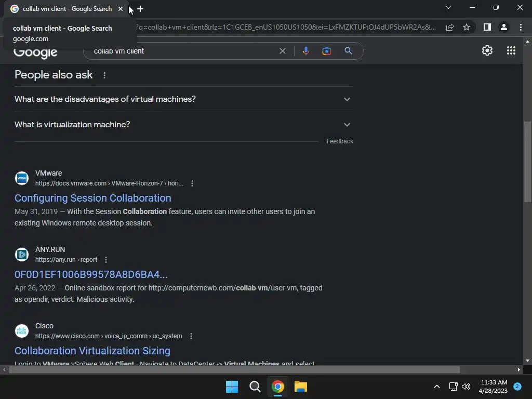The image size is (532, 399).
Task: Open more options for ANY.RUN result
Action: (106, 260)
